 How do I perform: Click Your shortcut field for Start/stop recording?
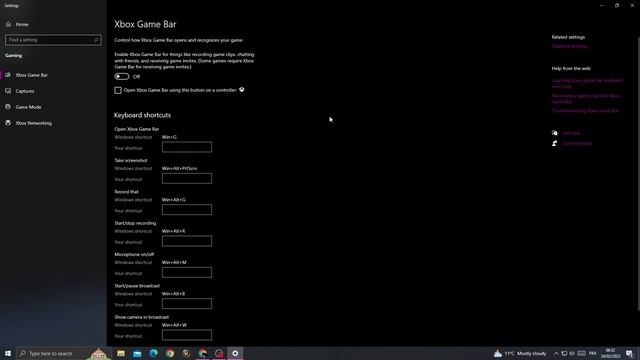[x=187, y=241]
